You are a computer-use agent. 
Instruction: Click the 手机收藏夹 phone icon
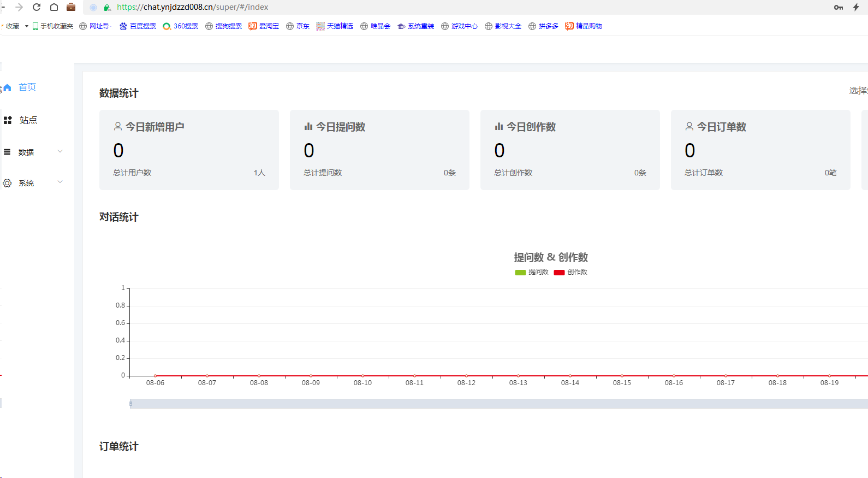(x=35, y=26)
